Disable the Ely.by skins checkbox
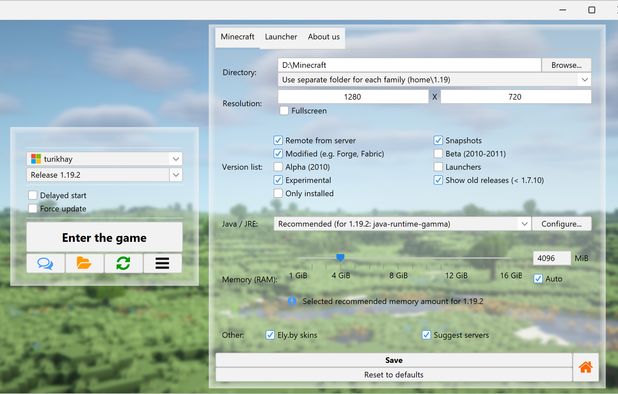Viewport: 618px width, 394px height. (x=270, y=335)
